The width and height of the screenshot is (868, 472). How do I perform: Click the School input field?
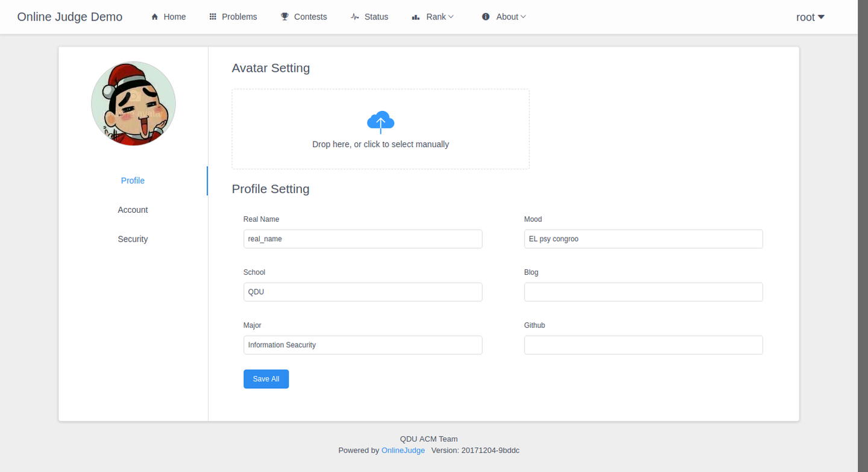tap(363, 292)
